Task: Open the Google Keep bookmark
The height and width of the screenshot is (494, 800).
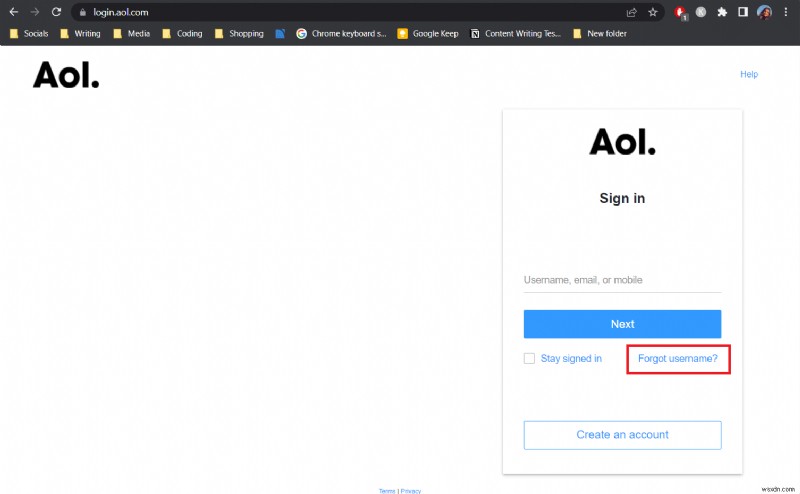Action: point(428,34)
